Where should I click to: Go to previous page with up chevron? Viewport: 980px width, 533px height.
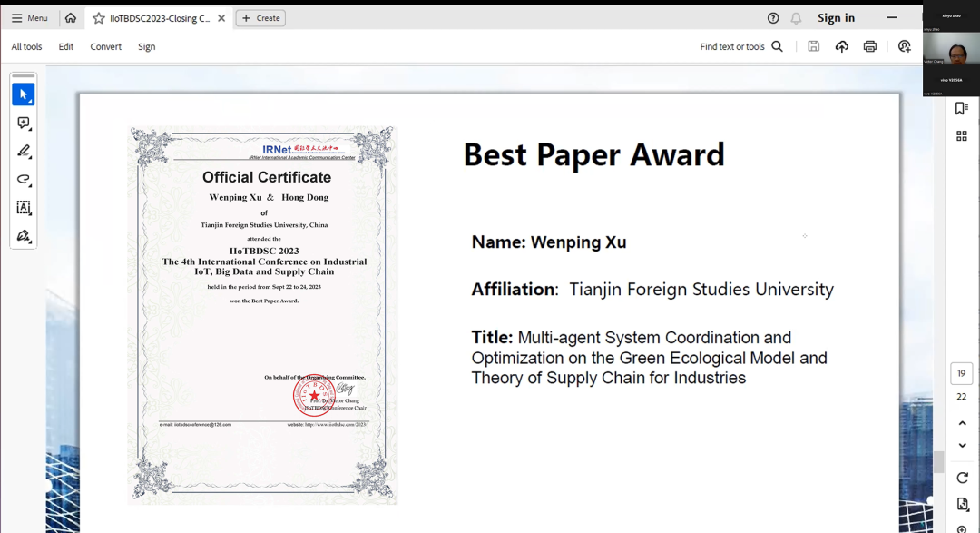coord(962,423)
